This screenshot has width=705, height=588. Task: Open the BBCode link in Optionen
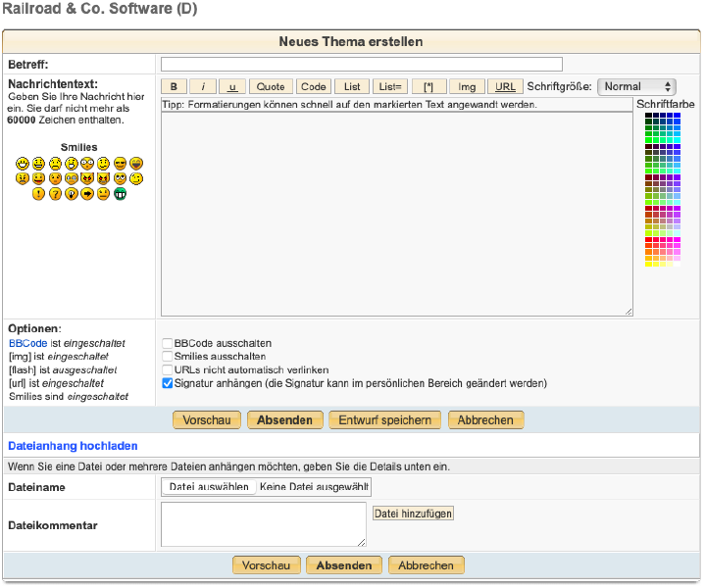click(25, 344)
